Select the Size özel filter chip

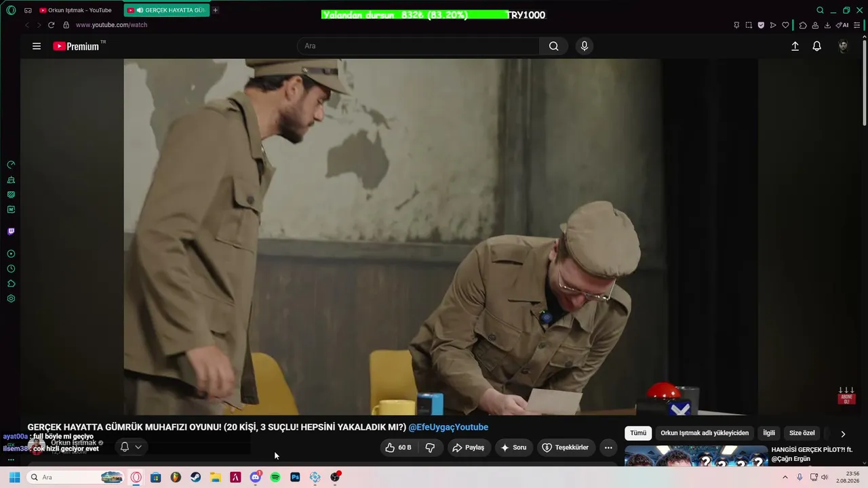[802, 433]
